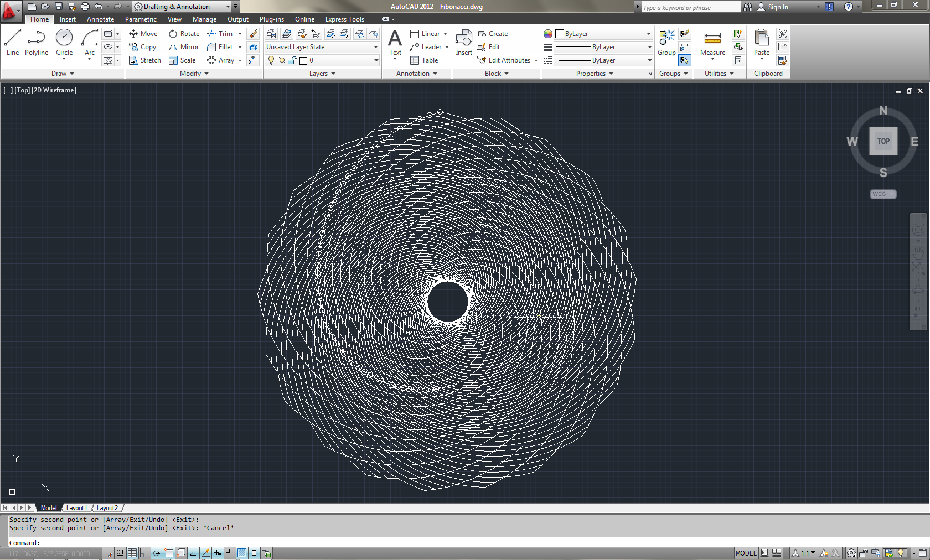Screen dimensions: 930x560
Task: Open the View ribbon tab
Action: coord(174,19)
